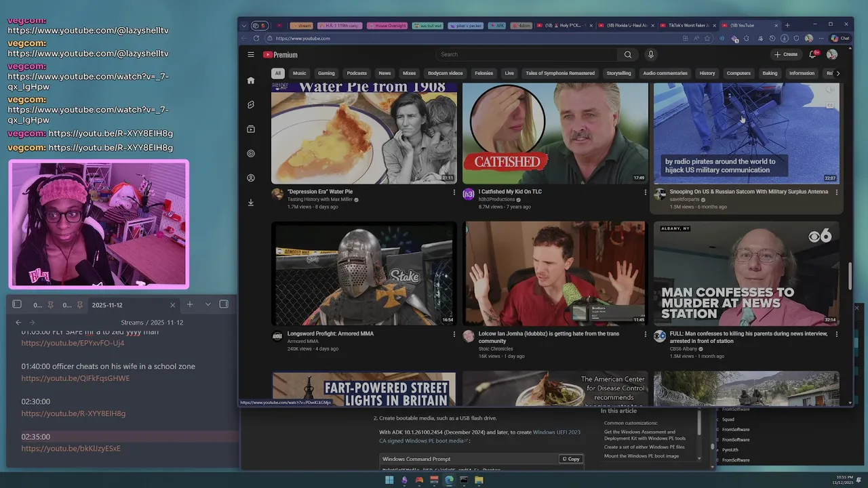The image size is (868, 488).
Task: Open the terminal app on taskbar
Action: 464,480
